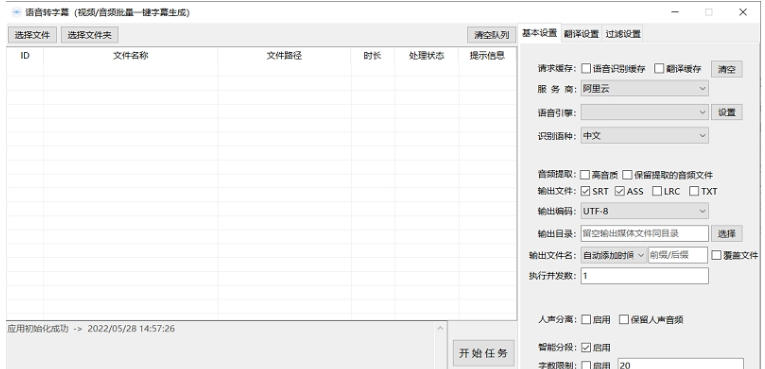The image size is (765, 369).
Task: Click the 执行并发数 input field
Action: click(644, 276)
